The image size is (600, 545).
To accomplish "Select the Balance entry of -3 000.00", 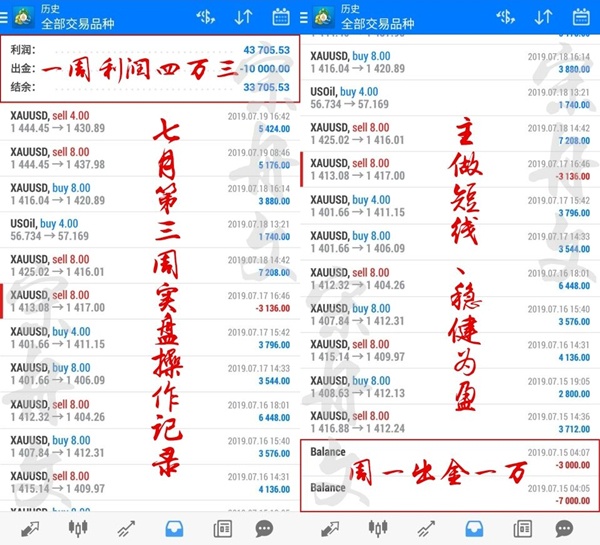I will click(x=450, y=458).
